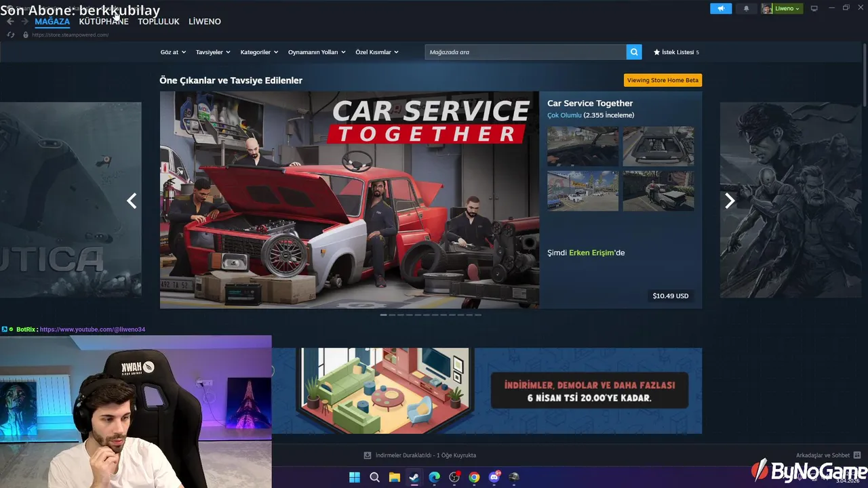This screenshot has height=488, width=868.
Task: Click the downloads icon in bottom bar
Action: (x=368, y=455)
